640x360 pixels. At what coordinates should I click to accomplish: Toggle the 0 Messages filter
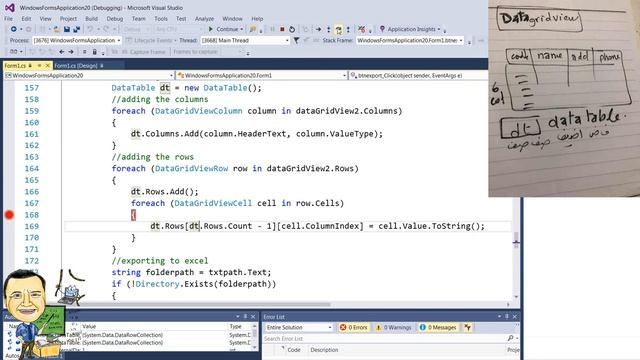[x=438, y=327]
